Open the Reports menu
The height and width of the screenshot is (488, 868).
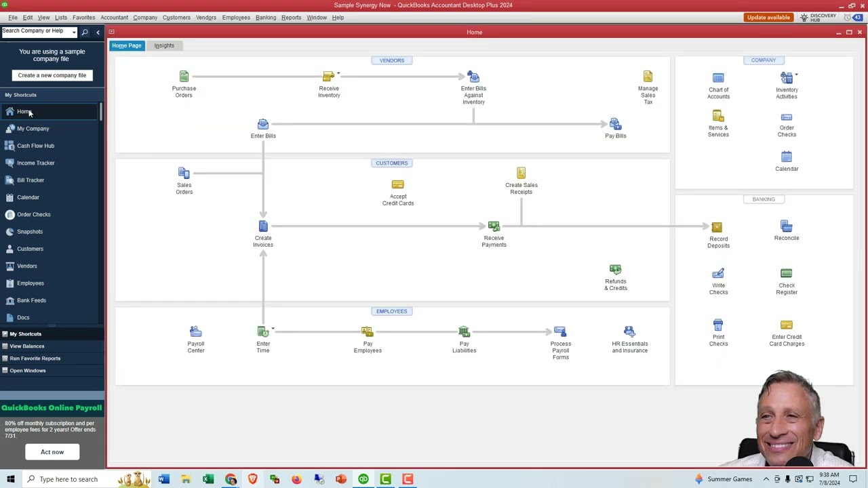pos(291,18)
